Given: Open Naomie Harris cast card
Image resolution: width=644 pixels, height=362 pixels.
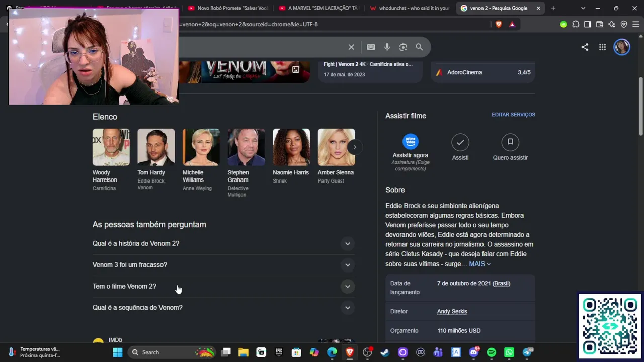Looking at the screenshot, I should pyautogui.click(x=291, y=156).
